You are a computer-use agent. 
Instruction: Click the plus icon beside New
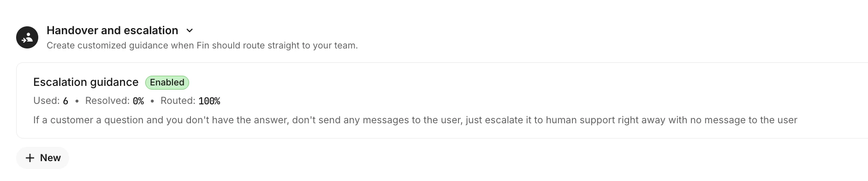[30, 158]
